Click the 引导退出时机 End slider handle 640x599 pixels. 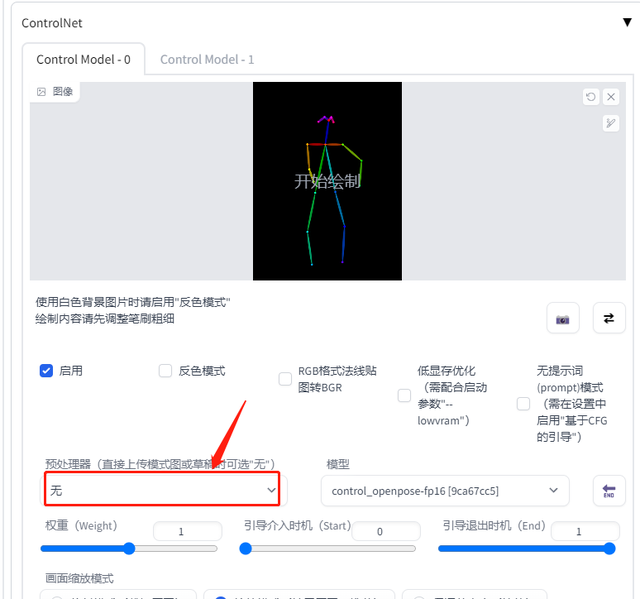coord(609,548)
